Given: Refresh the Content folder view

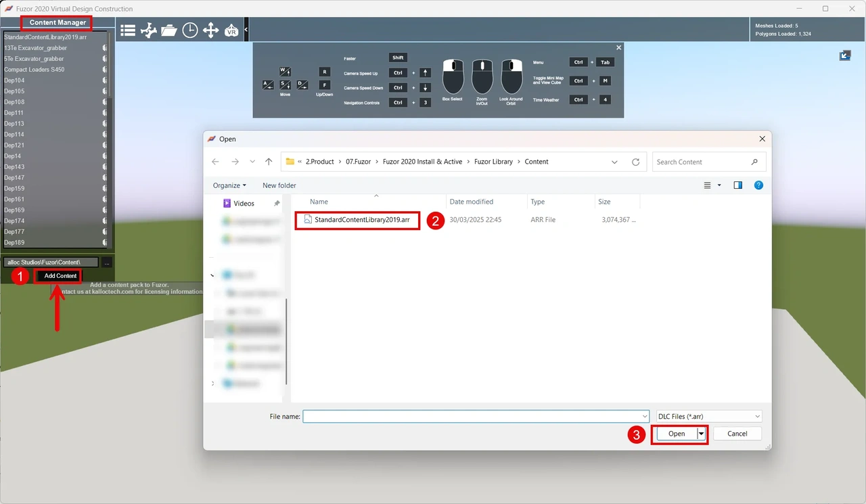Looking at the screenshot, I should pos(635,162).
